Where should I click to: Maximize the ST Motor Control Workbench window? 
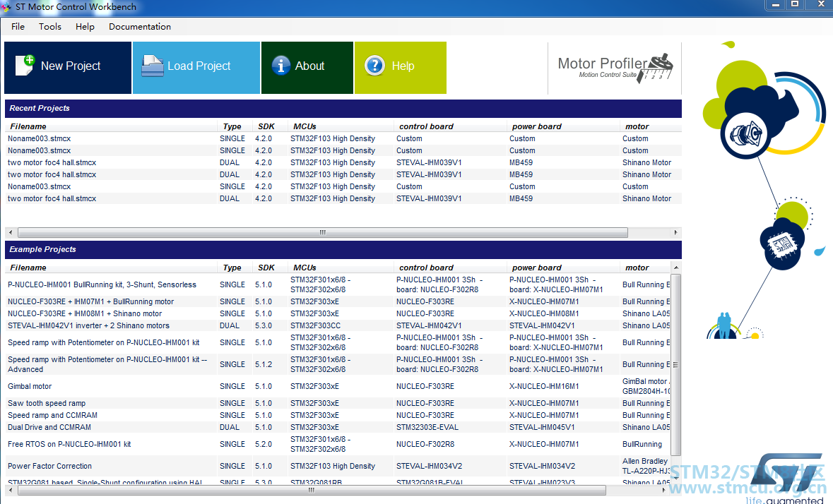click(795, 5)
